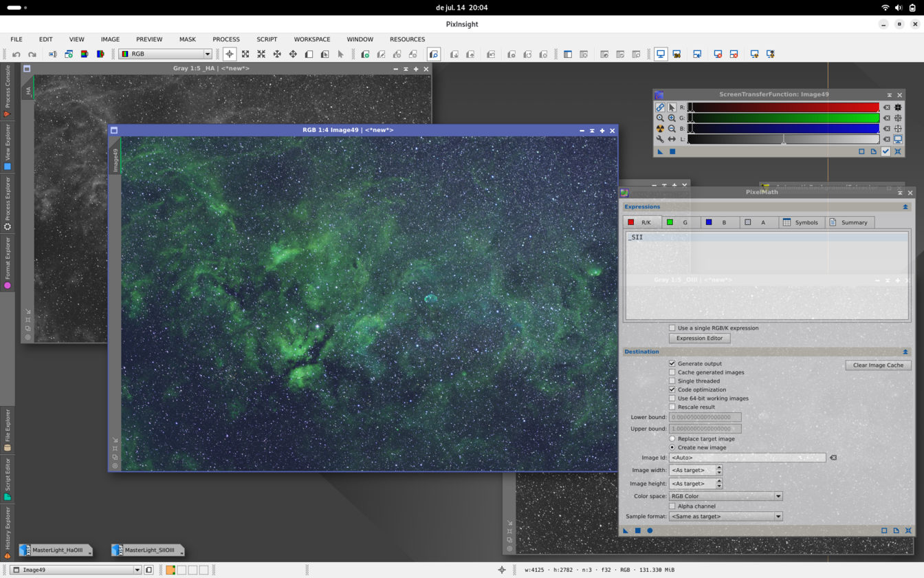Open the SCRIPT menu
The image size is (924, 578).
click(x=267, y=39)
